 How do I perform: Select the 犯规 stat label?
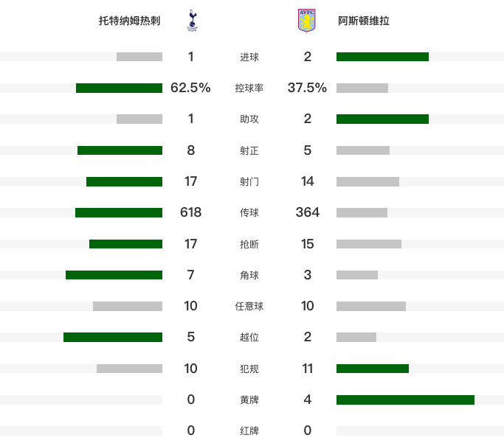coord(249,369)
